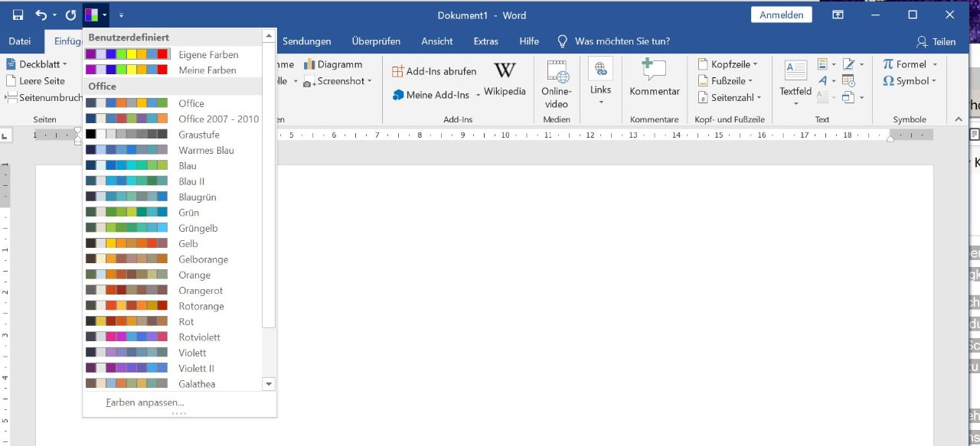980x446 pixels.
Task: Insert a blank page with Leere Seite
Action: point(36,81)
